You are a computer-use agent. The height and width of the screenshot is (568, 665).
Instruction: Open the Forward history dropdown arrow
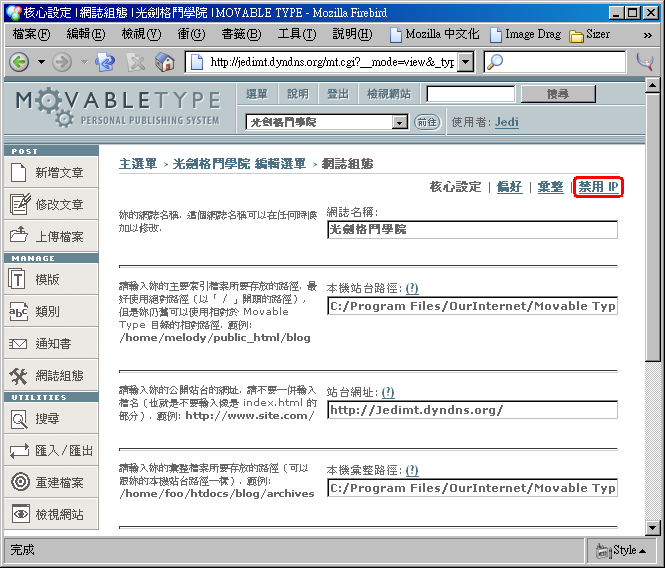pos(84,62)
